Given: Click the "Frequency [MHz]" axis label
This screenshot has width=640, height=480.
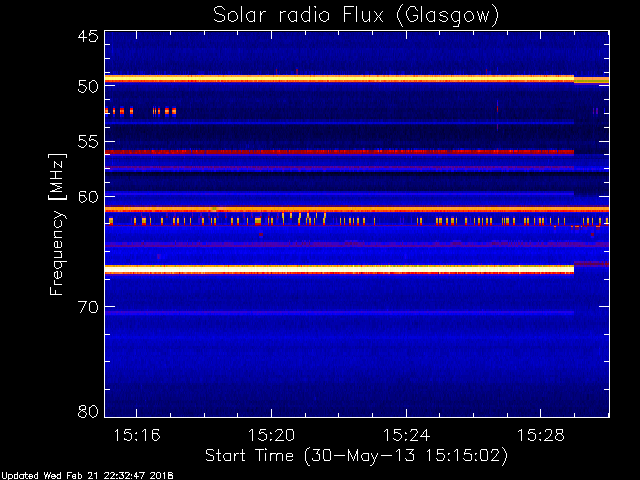Looking at the screenshot, I should pyautogui.click(x=57, y=224).
